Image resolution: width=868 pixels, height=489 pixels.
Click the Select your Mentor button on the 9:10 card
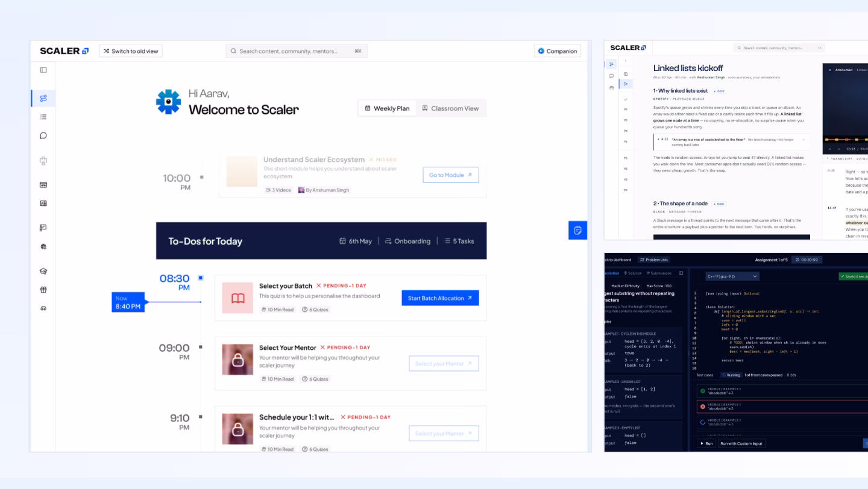444,434
